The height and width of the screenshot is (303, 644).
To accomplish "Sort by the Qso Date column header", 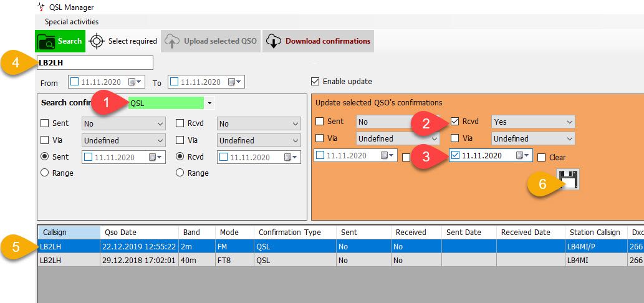I will pos(139,233).
